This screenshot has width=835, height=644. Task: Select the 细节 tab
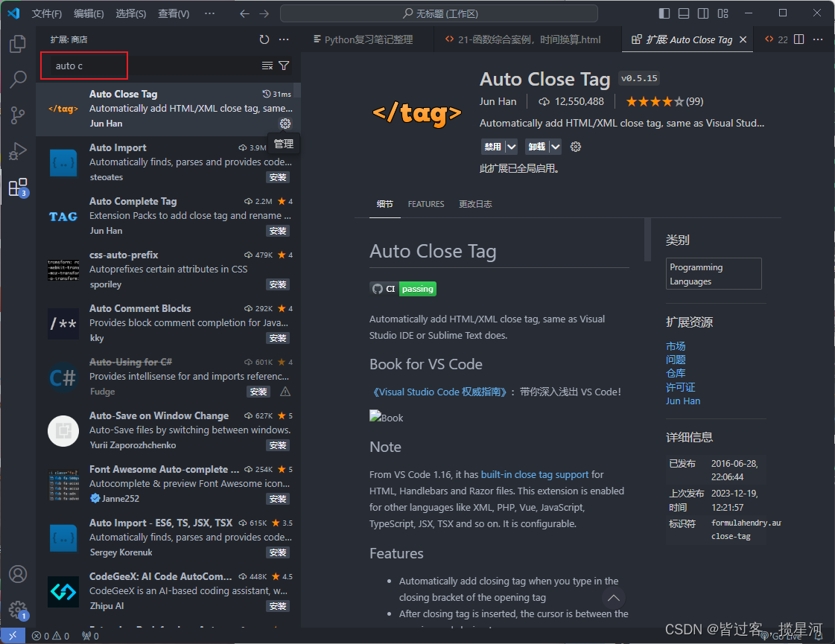pos(384,204)
